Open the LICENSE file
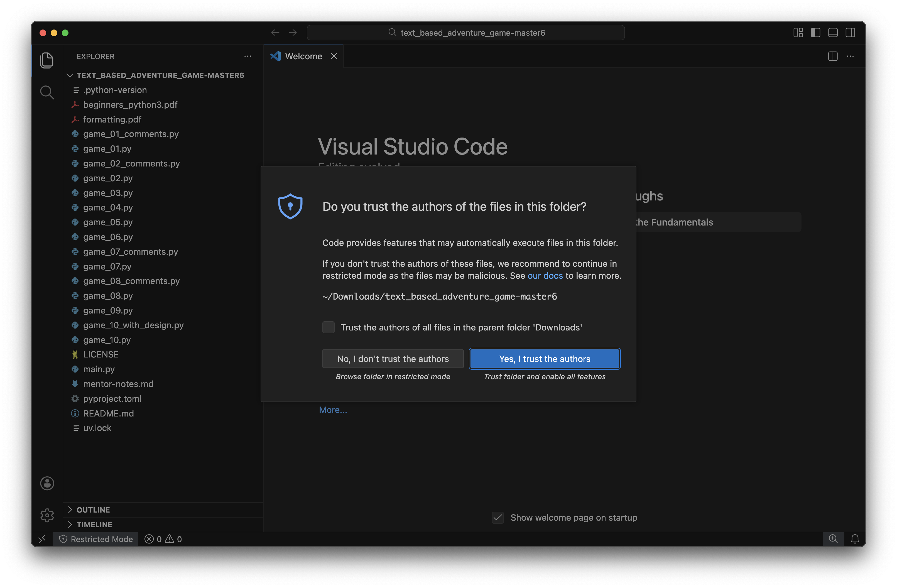Screen dimensions: 897x588 163,355
